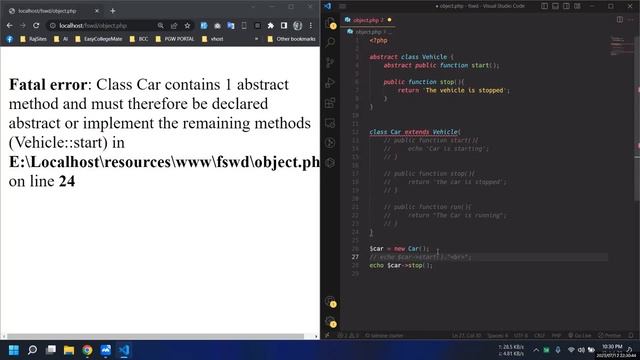Toggle Chrome side panel
640x360 pixels.
pyautogui.click(x=284, y=25)
